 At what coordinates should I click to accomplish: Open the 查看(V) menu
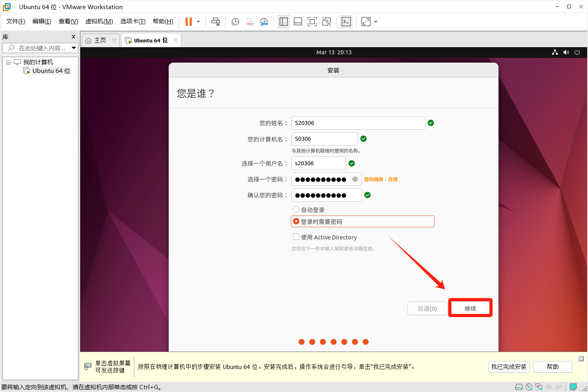click(69, 21)
